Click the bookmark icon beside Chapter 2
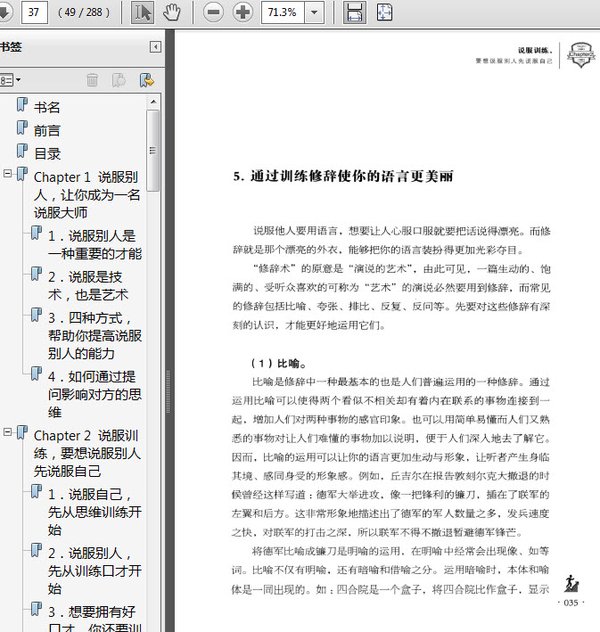This screenshot has width=600, height=632. 22,432
